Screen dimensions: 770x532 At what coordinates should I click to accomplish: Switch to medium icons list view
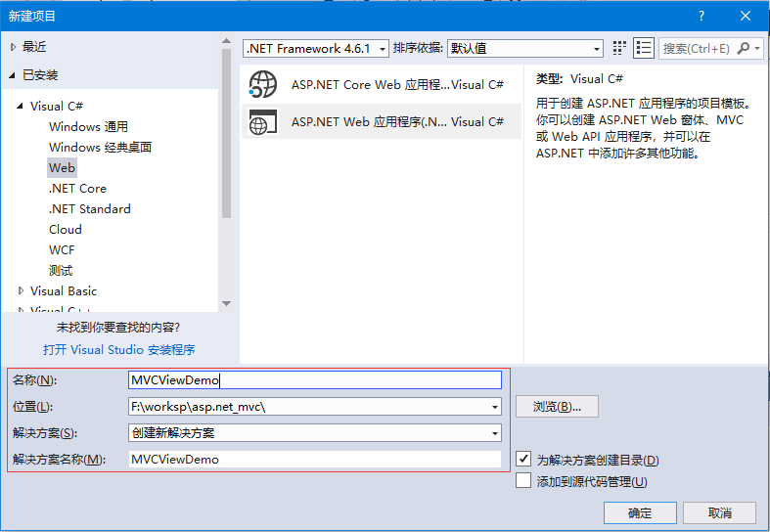point(643,48)
